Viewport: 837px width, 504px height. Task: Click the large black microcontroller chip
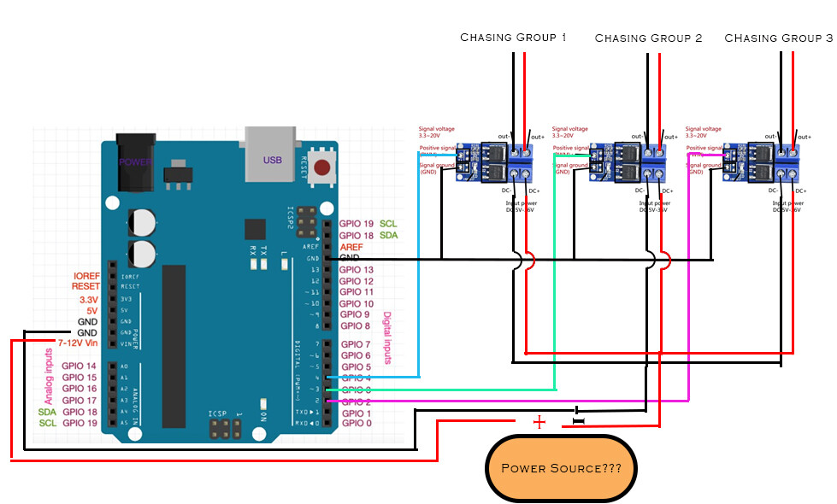pos(174,346)
